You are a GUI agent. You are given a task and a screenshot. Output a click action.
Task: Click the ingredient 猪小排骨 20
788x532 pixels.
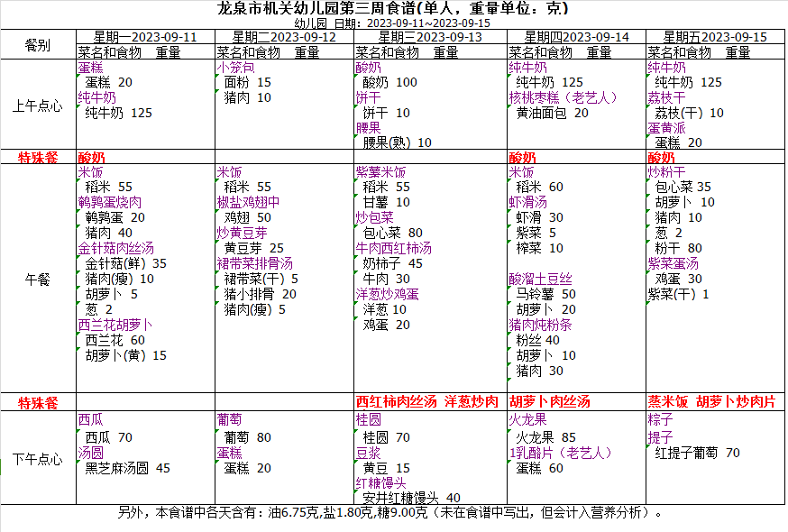tap(260, 294)
